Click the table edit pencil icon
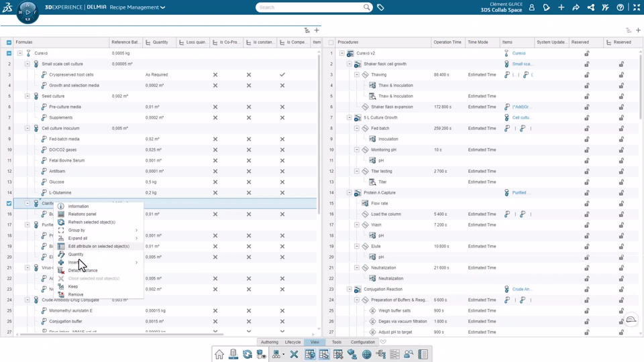The image size is (644, 362). tap(338, 354)
